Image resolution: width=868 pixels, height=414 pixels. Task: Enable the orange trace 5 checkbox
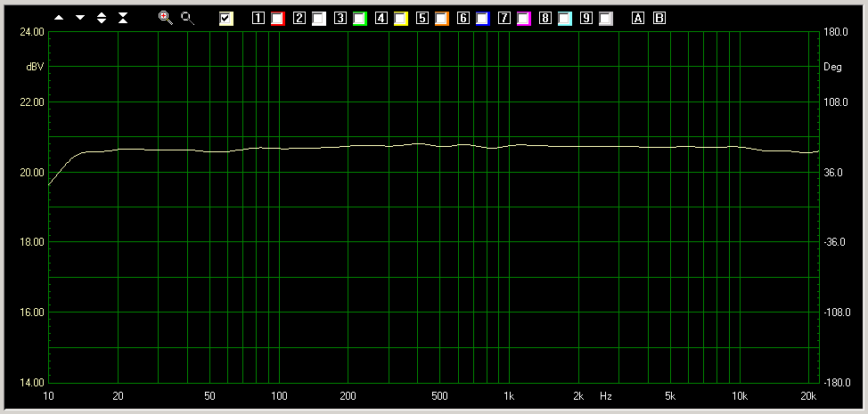[x=441, y=19]
